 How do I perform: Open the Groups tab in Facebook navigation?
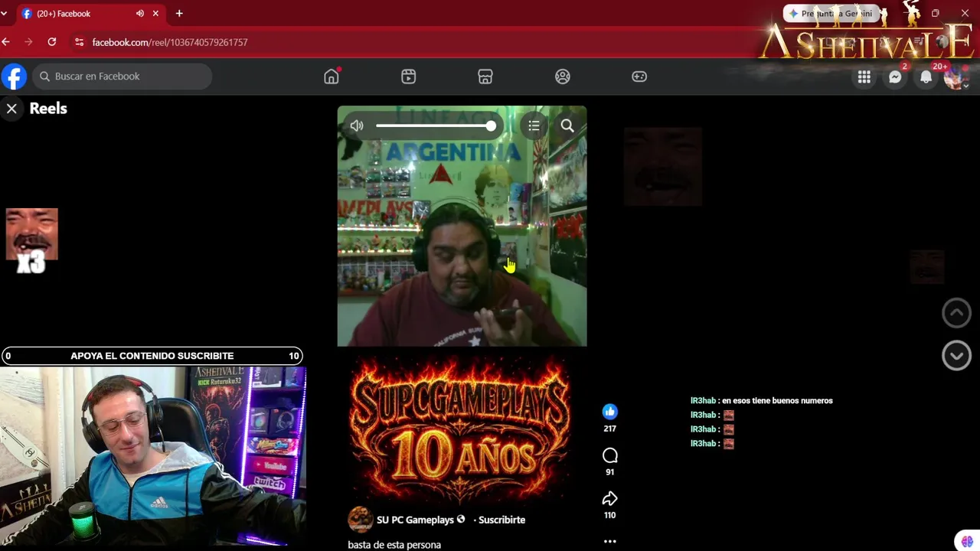pos(563,77)
